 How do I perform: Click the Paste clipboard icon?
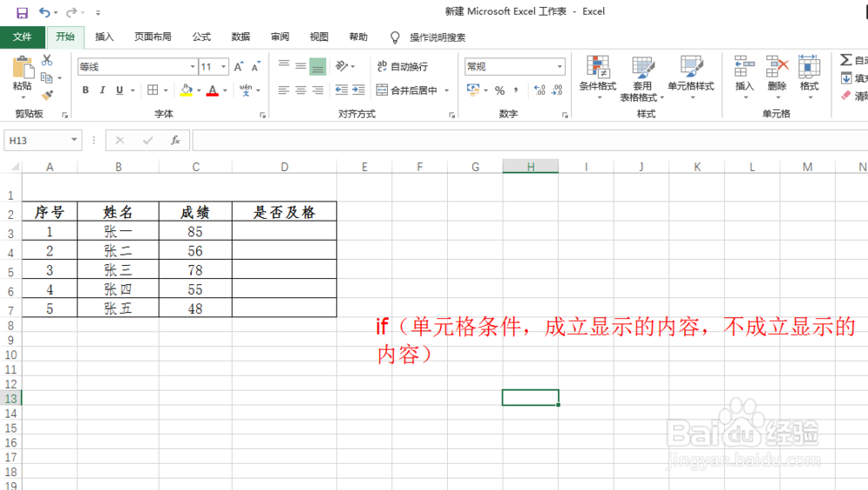(23, 68)
